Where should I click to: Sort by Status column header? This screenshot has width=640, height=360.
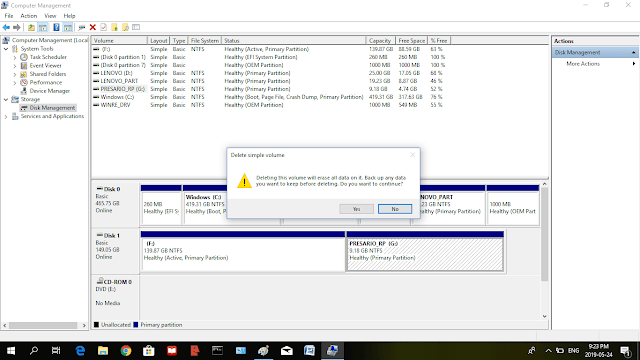(x=293, y=40)
